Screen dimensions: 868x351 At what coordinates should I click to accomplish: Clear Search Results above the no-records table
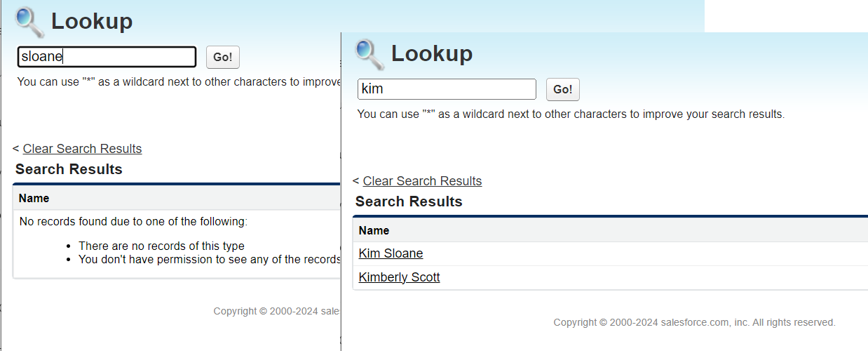pyautogui.click(x=82, y=149)
